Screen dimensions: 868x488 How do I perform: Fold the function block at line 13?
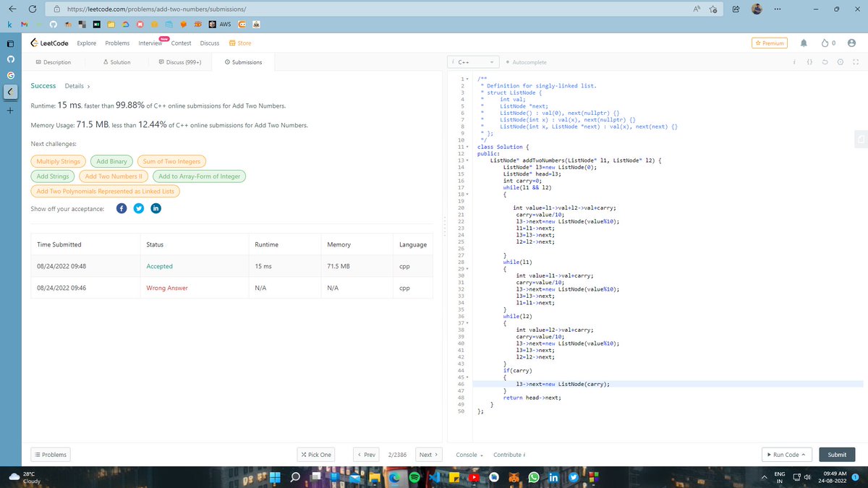(467, 160)
